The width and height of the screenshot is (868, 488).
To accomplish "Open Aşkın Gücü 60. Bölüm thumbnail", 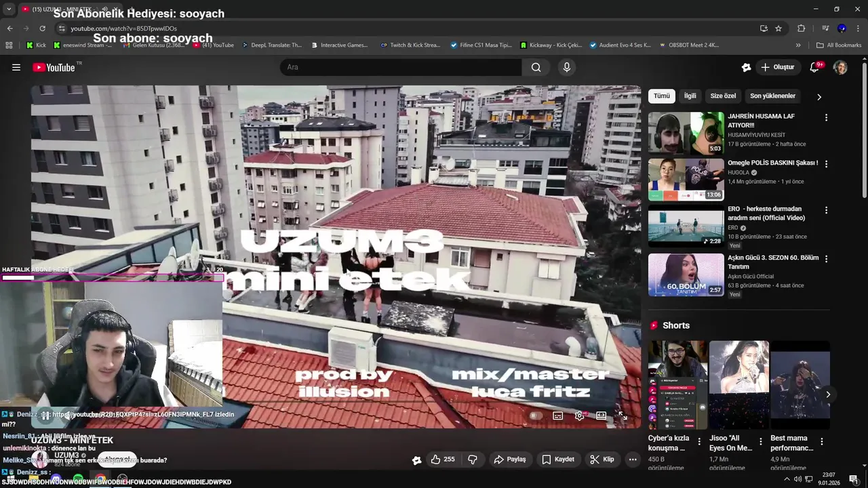I will pos(686,274).
